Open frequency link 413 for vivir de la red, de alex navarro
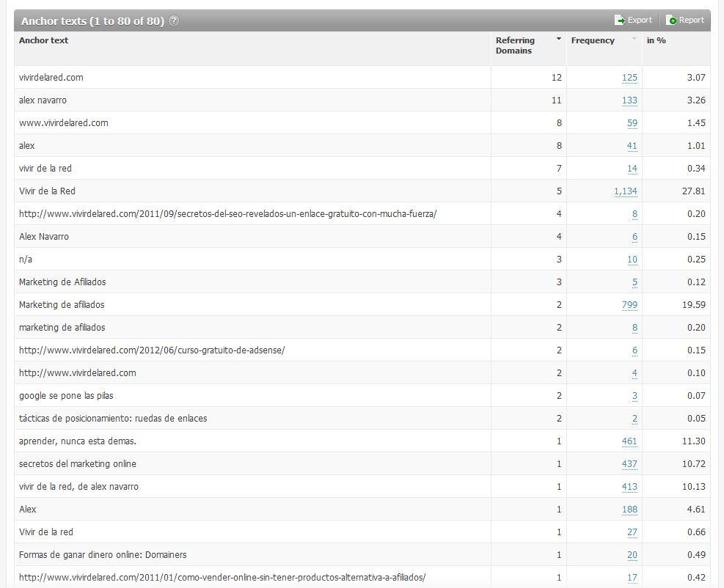 point(629,487)
